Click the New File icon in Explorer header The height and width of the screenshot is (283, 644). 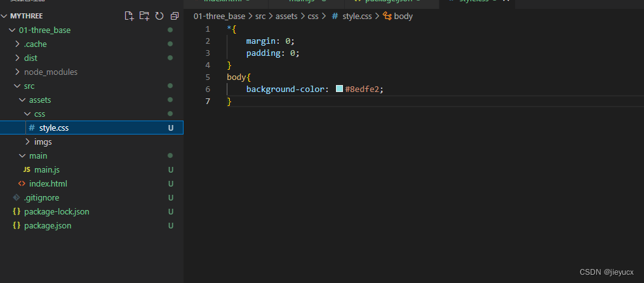(x=130, y=16)
